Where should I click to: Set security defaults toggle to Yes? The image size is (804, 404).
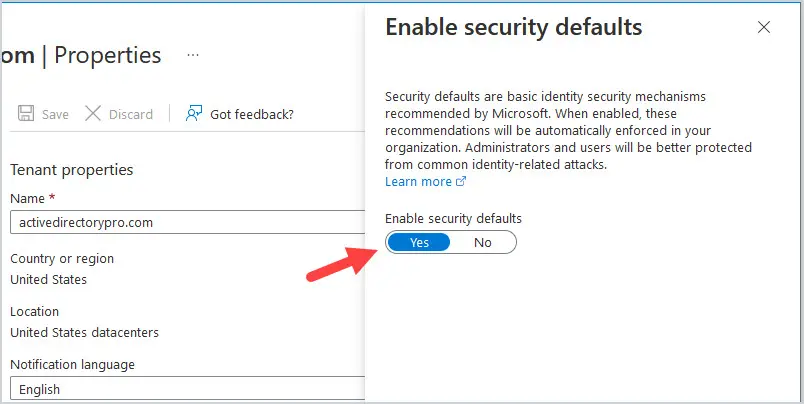point(419,243)
